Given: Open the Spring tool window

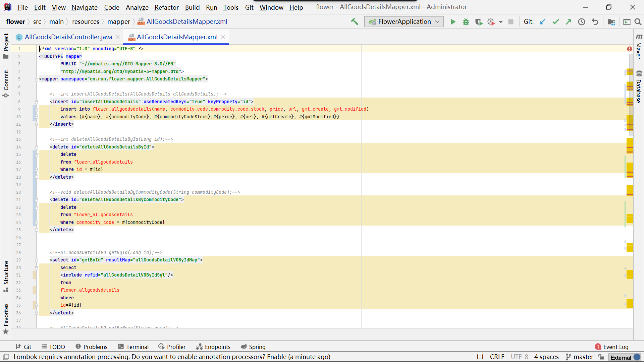Looking at the screenshot, I should [x=253, y=347].
